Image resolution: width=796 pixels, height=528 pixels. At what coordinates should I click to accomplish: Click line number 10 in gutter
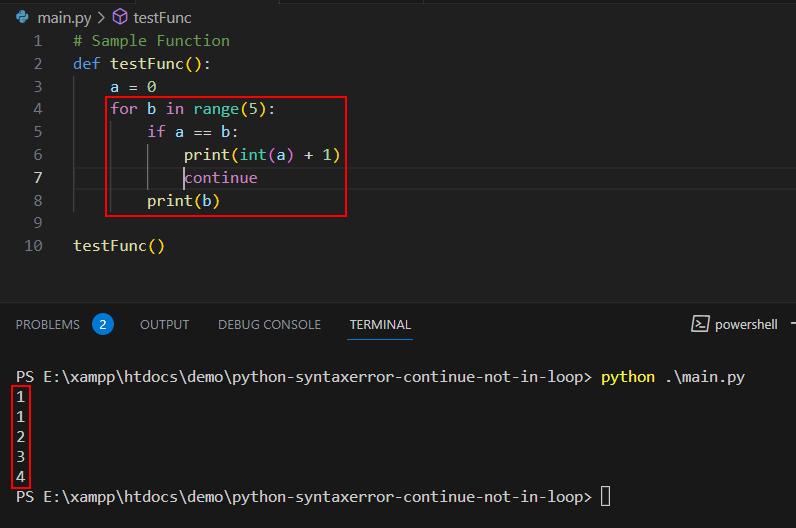click(x=34, y=246)
